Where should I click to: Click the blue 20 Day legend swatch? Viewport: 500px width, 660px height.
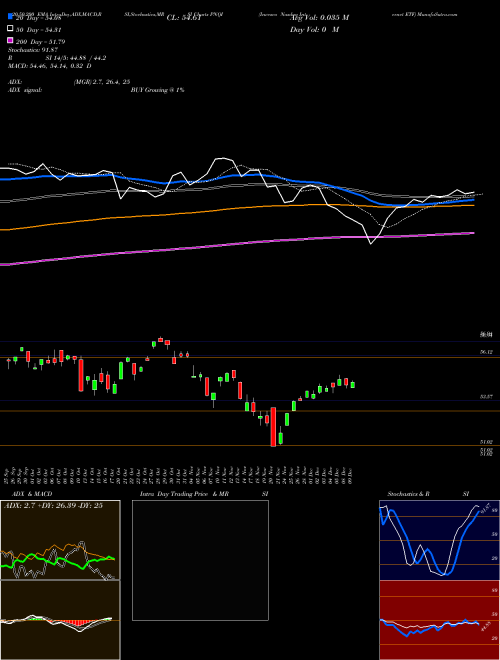pyautogui.click(x=10, y=17)
